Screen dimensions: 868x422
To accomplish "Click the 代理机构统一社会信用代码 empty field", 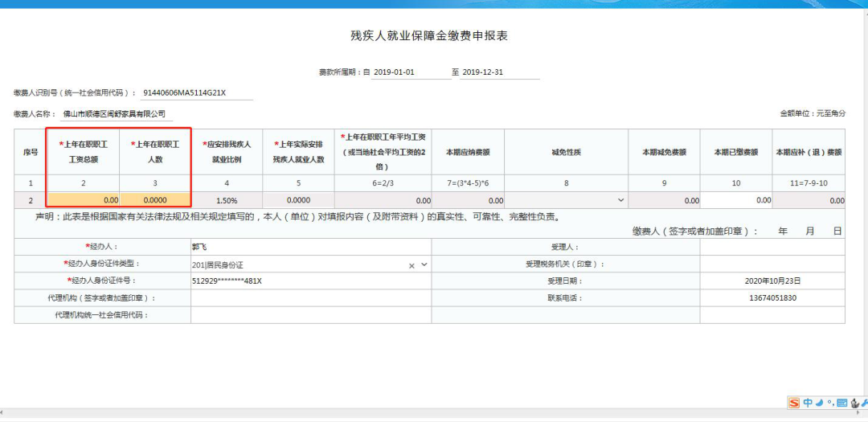I will pos(309,314).
